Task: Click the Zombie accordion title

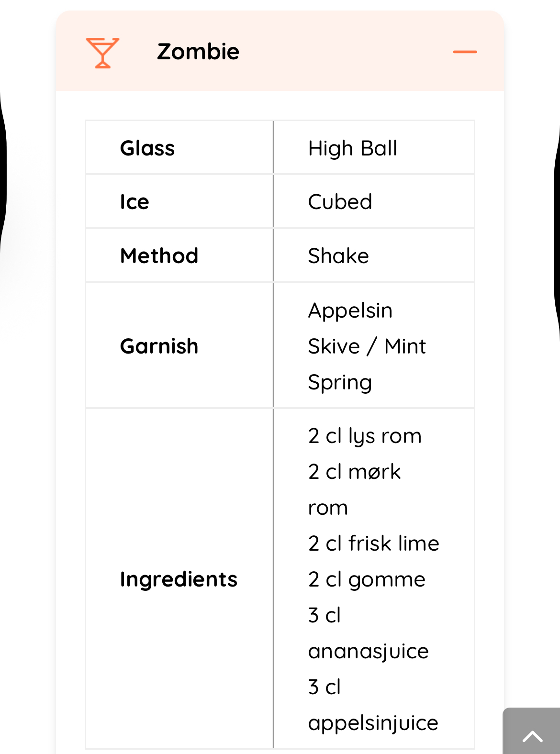Action: (198, 52)
